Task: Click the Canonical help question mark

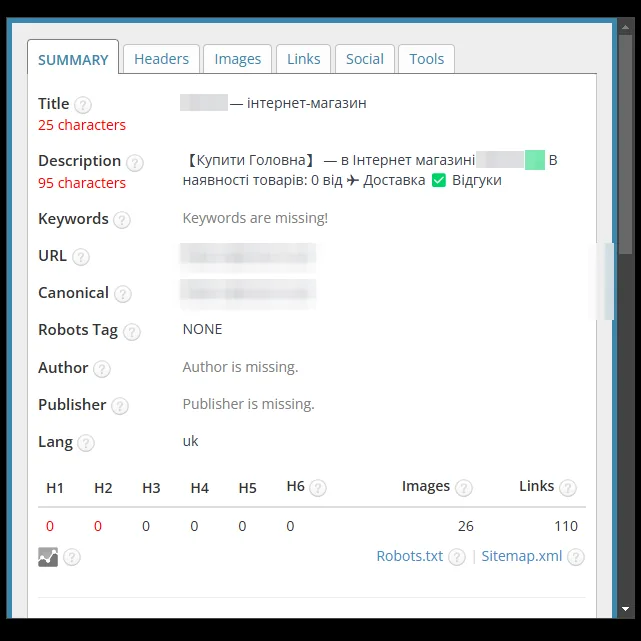Action: click(x=123, y=294)
